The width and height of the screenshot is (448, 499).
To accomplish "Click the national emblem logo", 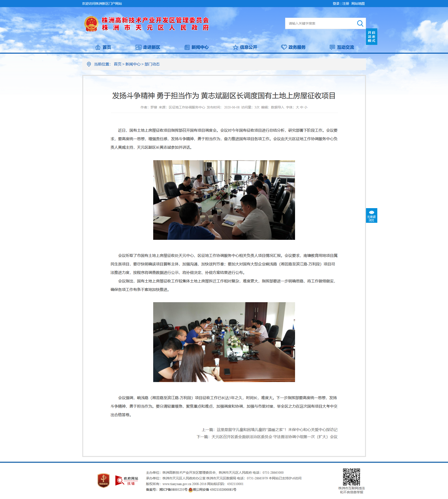I will 91,24.
